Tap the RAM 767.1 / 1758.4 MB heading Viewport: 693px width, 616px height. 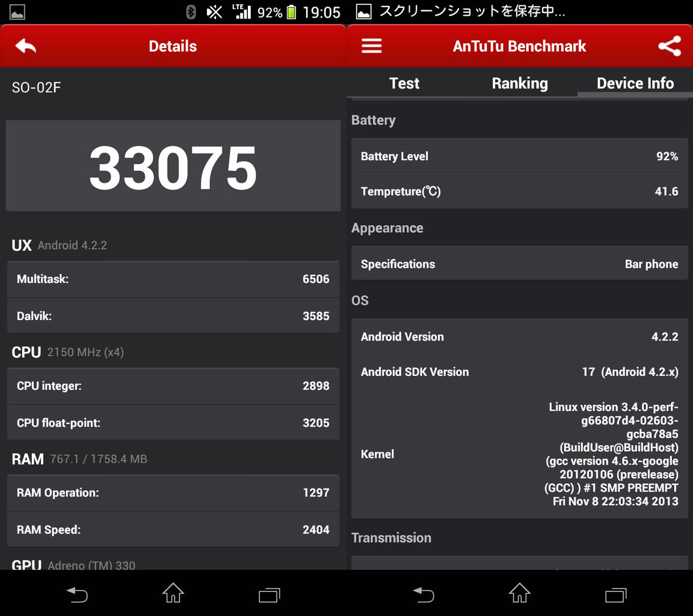pos(79,459)
